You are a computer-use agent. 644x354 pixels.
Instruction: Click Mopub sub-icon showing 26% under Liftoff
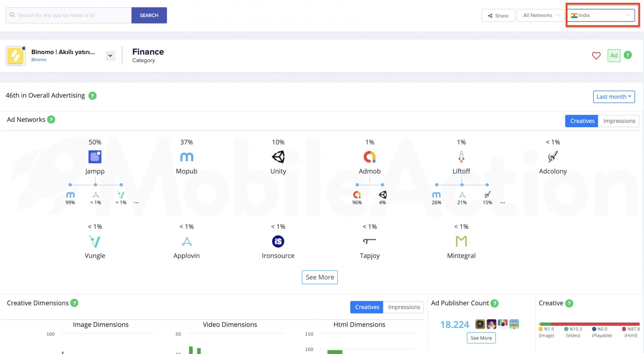pyautogui.click(x=436, y=195)
